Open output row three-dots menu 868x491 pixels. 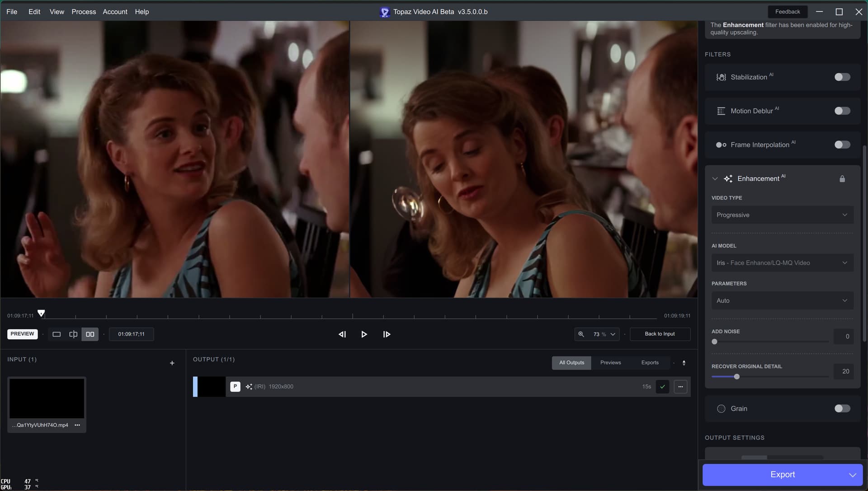(680, 387)
